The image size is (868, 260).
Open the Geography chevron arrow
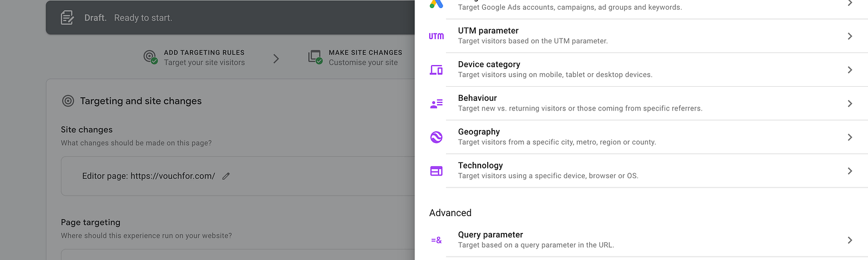point(850,137)
